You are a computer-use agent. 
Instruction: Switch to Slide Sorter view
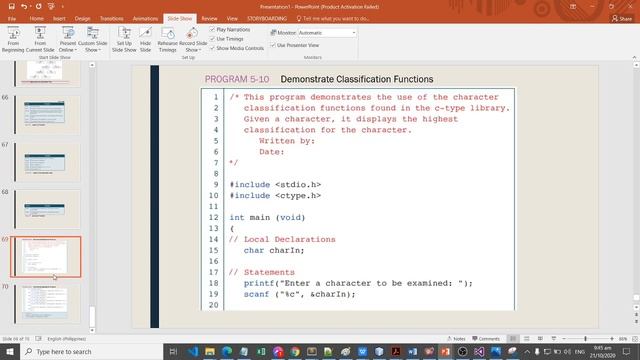(527, 339)
